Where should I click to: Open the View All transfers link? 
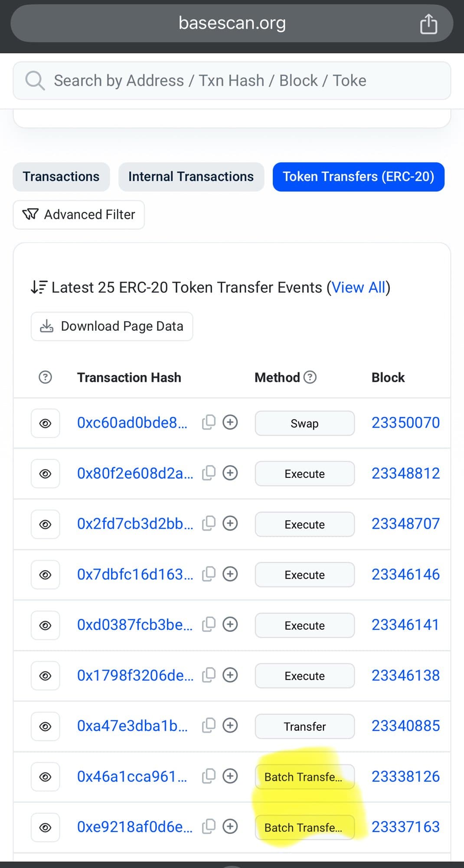point(358,287)
